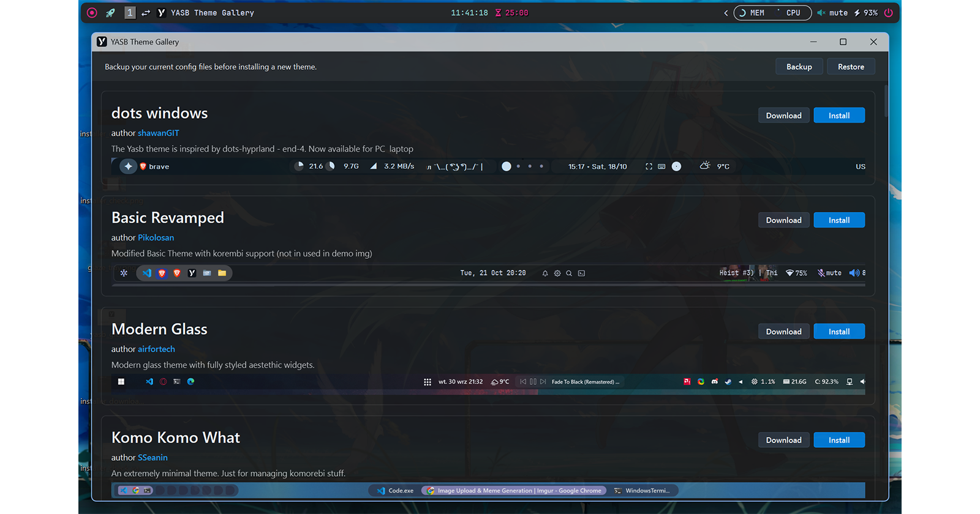Click the Backup button
This screenshot has height=514, width=980.
(x=799, y=67)
